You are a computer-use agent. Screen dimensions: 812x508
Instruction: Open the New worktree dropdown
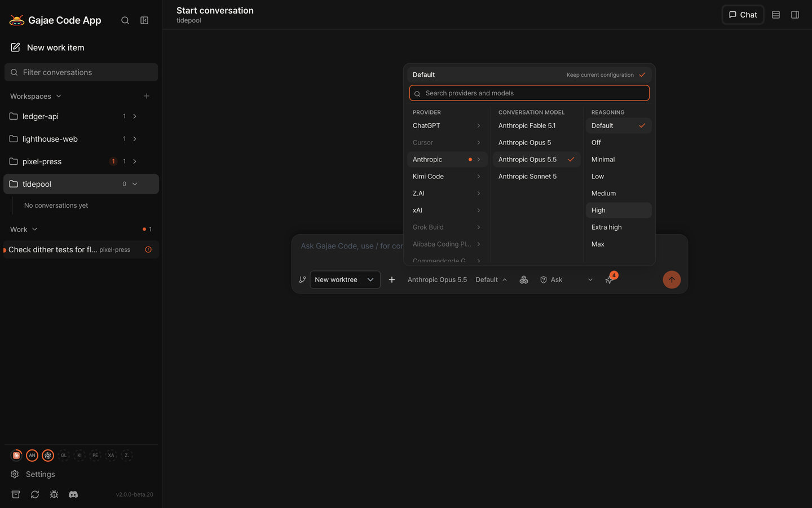(x=345, y=279)
